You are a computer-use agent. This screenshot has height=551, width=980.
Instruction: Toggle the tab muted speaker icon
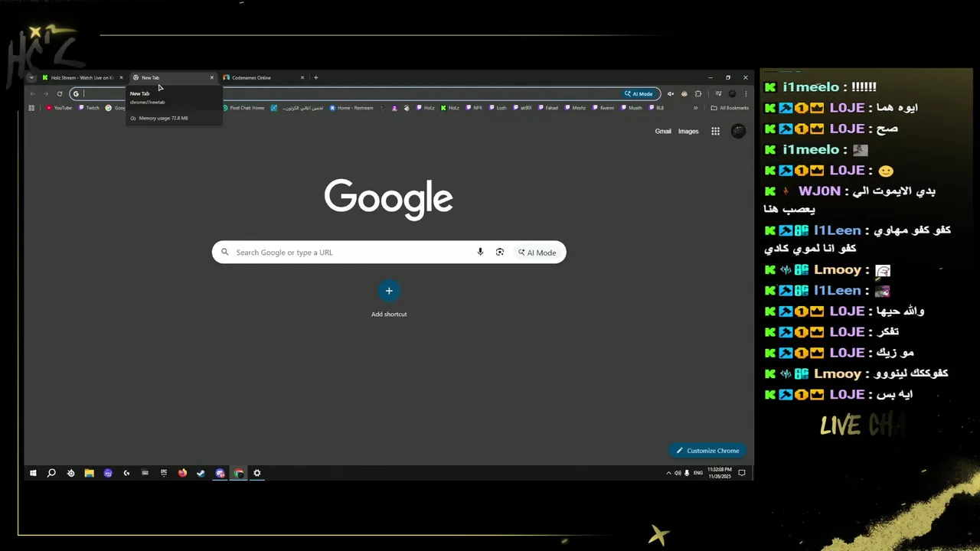coord(671,94)
